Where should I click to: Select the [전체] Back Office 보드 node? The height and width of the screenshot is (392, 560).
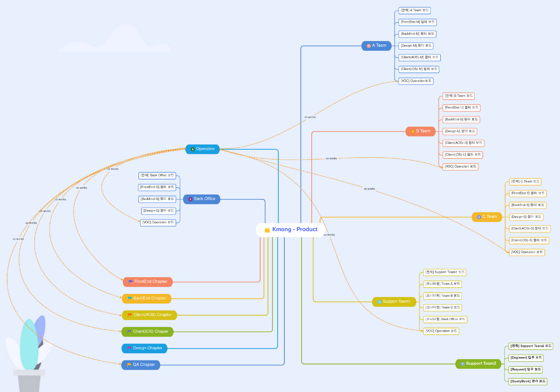(x=157, y=176)
